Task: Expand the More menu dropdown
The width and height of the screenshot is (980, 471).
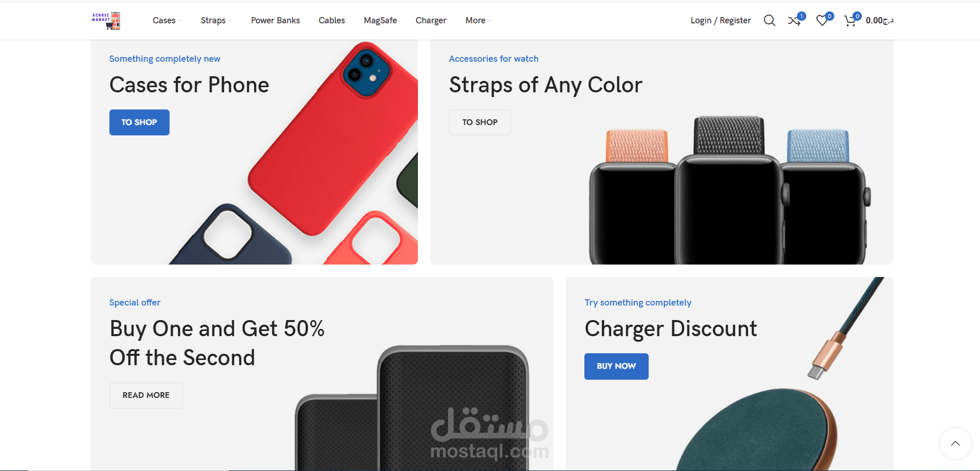Action: (478, 20)
